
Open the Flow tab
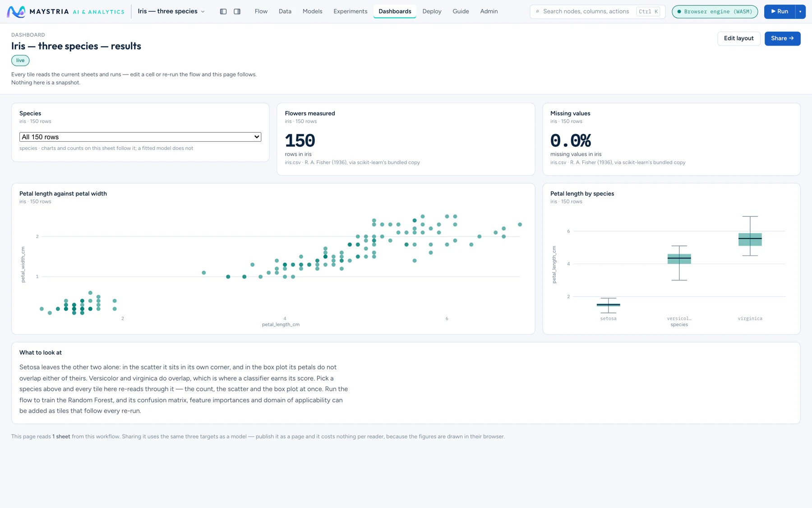point(261,11)
